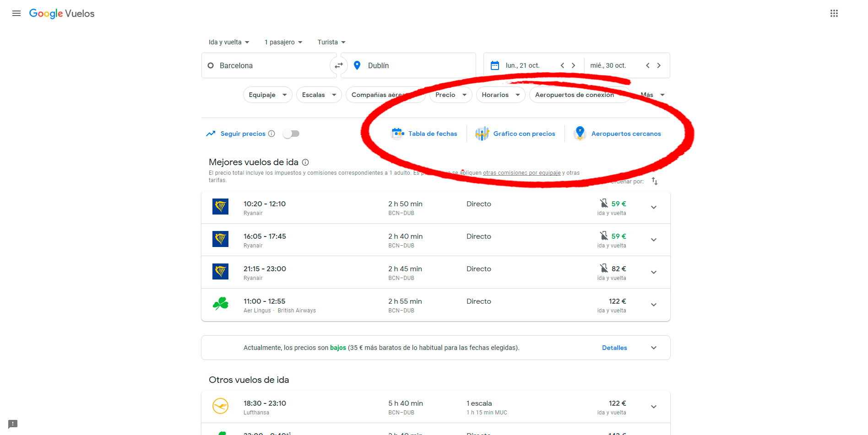Open the Compañías aéreas filter
Screen dimensions: 868x435
click(x=385, y=95)
